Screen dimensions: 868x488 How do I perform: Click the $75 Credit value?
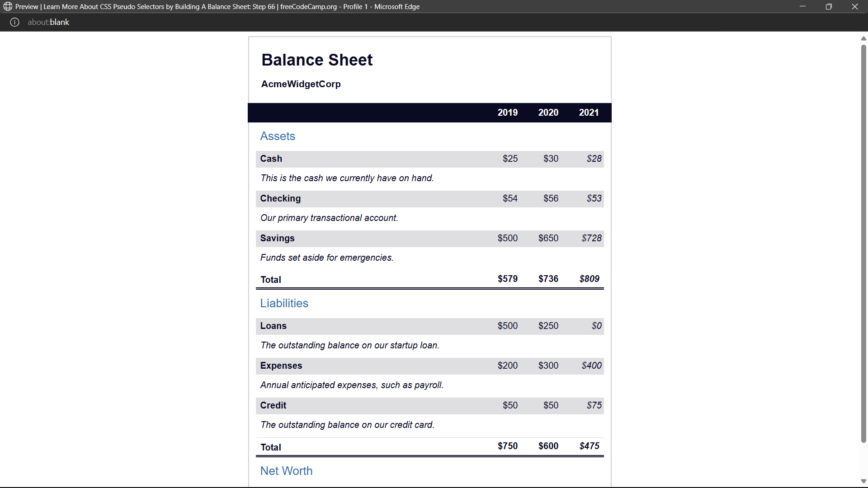[594, 405]
